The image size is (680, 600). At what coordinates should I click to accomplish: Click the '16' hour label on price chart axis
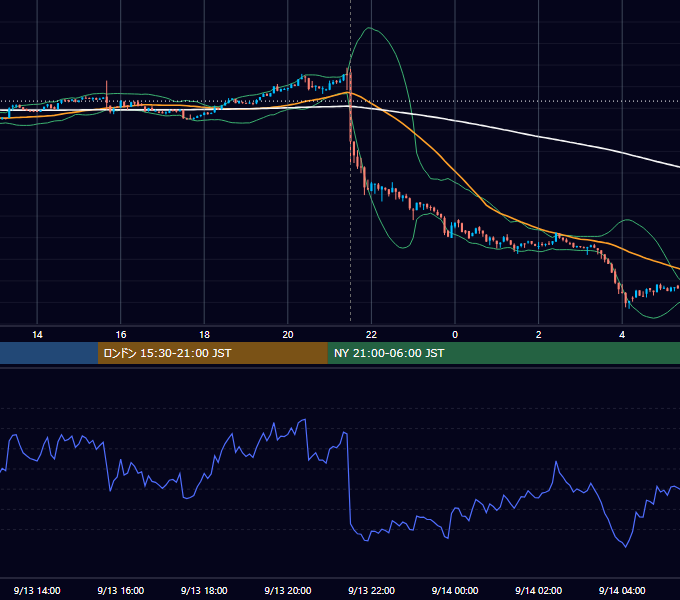click(x=121, y=335)
